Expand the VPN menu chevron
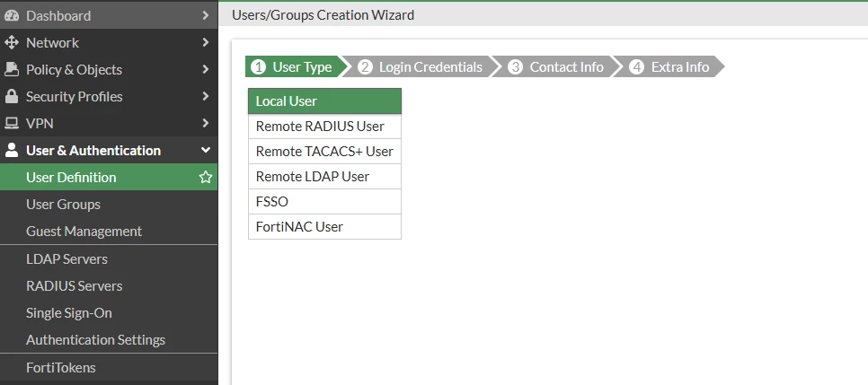 pyautogui.click(x=206, y=123)
